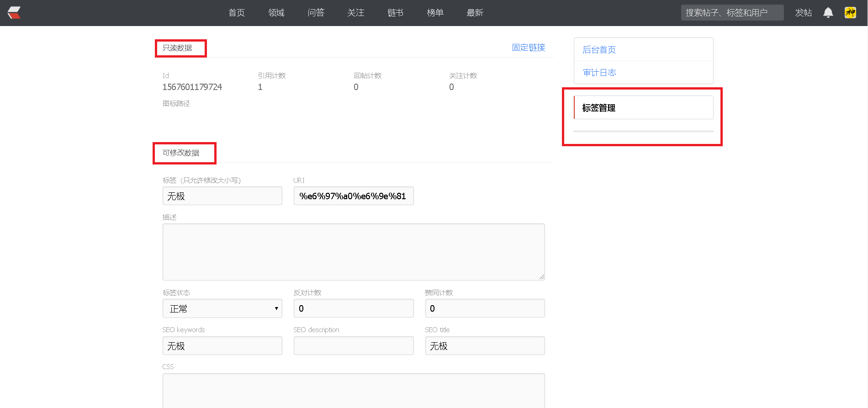Click the SEO description input field
This screenshot has width=868, height=408.
tap(354, 346)
